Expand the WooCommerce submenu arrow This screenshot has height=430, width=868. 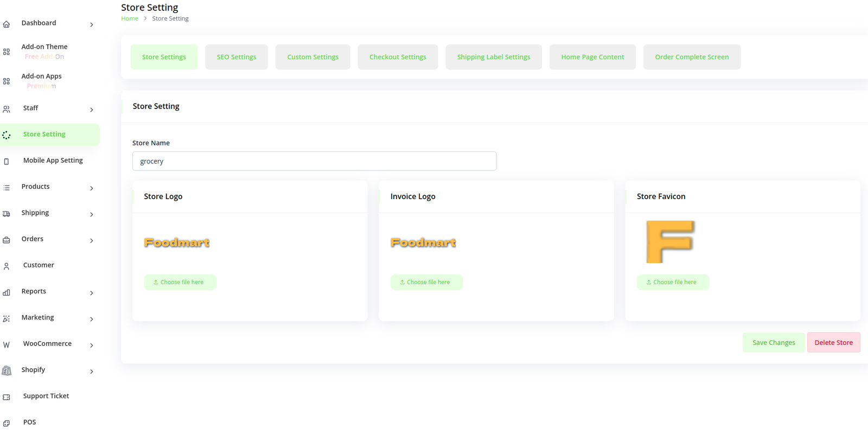(x=91, y=345)
